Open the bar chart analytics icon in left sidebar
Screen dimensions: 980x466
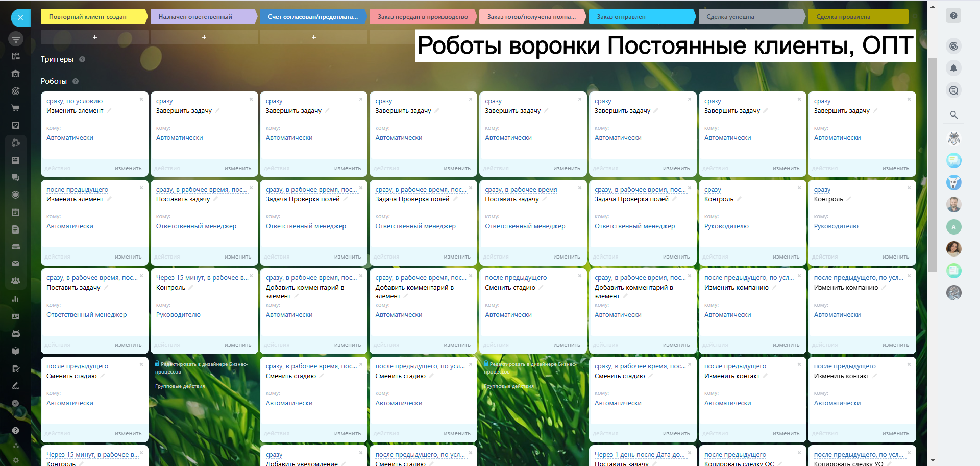click(15, 299)
